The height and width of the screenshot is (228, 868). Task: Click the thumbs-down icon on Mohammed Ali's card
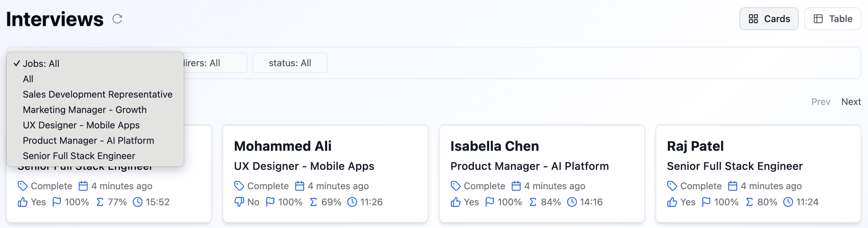pos(239,202)
